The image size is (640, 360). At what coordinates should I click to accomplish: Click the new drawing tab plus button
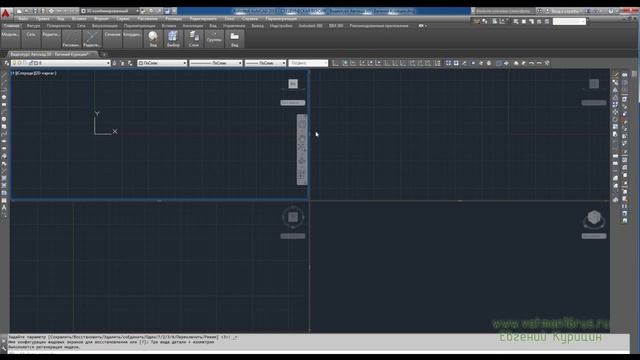tap(104, 54)
